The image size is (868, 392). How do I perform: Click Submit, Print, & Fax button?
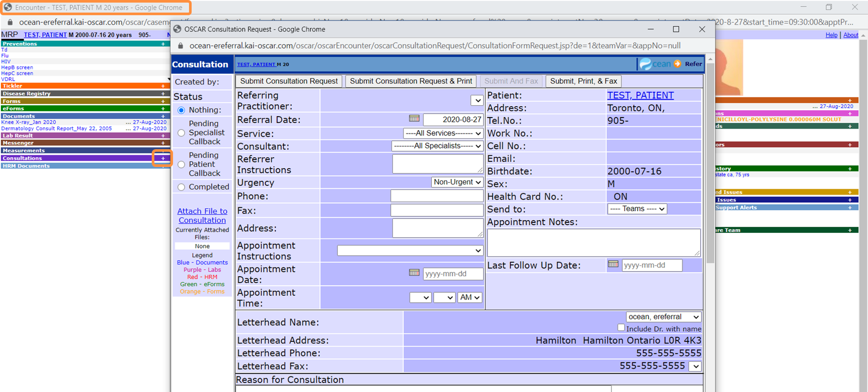(x=583, y=81)
